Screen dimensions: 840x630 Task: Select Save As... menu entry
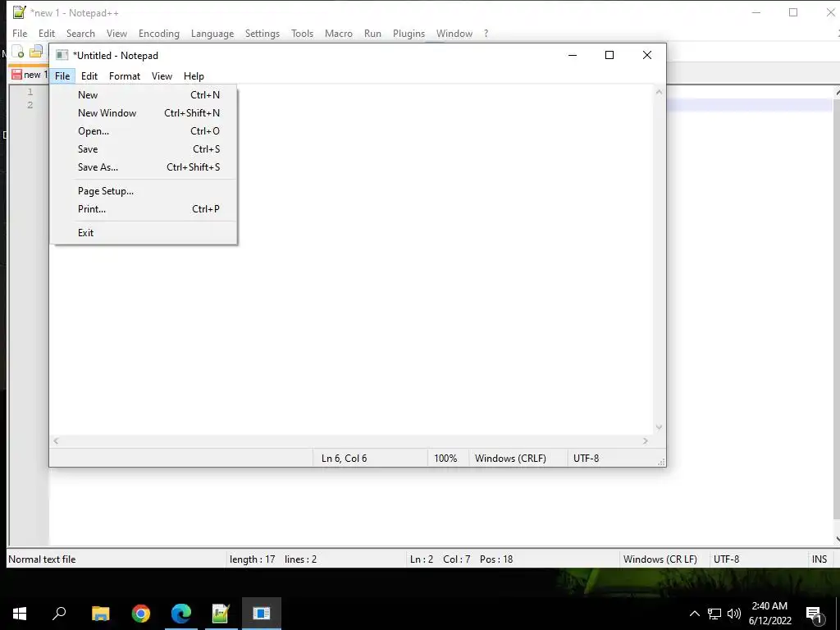tap(144, 167)
